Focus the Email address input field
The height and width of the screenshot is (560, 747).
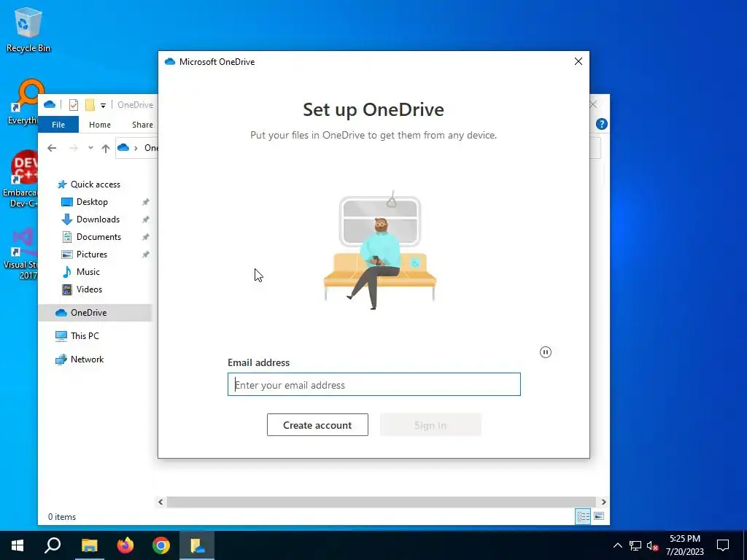click(374, 384)
